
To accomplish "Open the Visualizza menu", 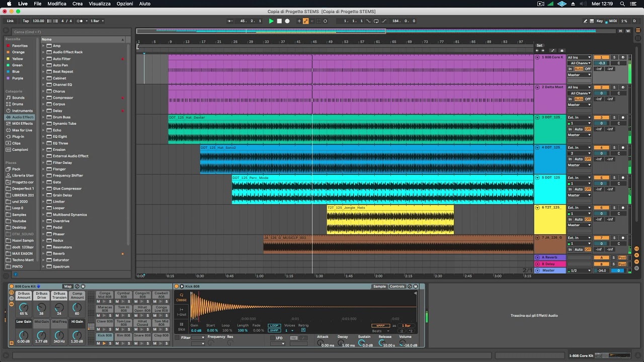I will point(100,4).
